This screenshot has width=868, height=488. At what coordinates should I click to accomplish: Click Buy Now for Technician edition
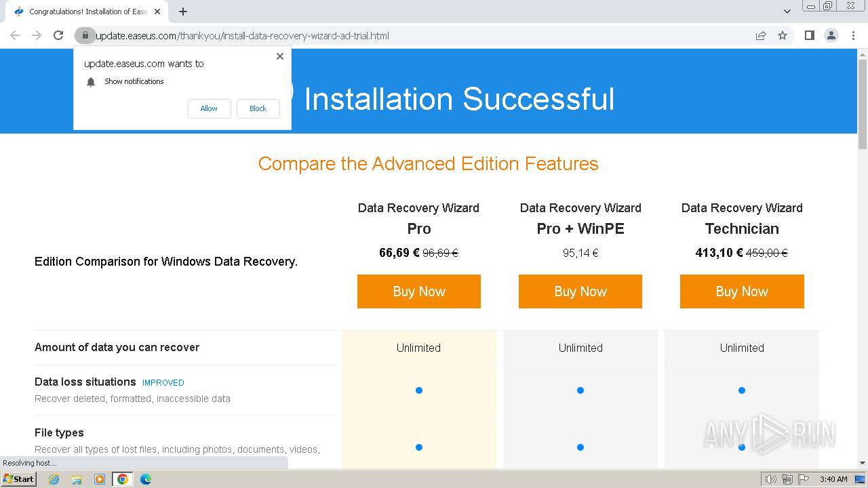742,291
